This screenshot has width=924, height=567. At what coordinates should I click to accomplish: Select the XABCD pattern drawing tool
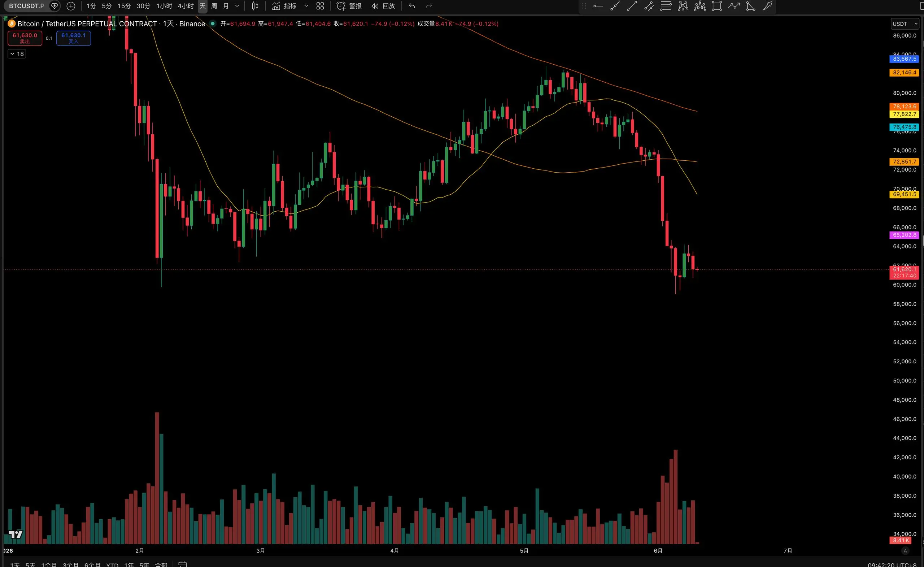pos(683,6)
